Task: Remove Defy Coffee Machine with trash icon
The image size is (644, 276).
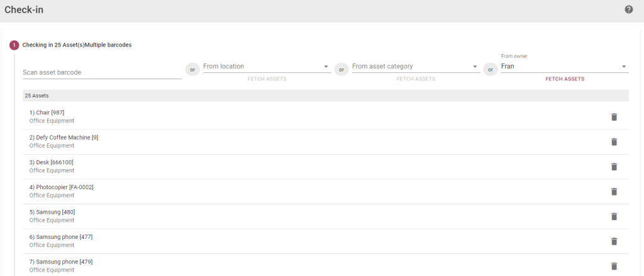Action: pyautogui.click(x=614, y=141)
